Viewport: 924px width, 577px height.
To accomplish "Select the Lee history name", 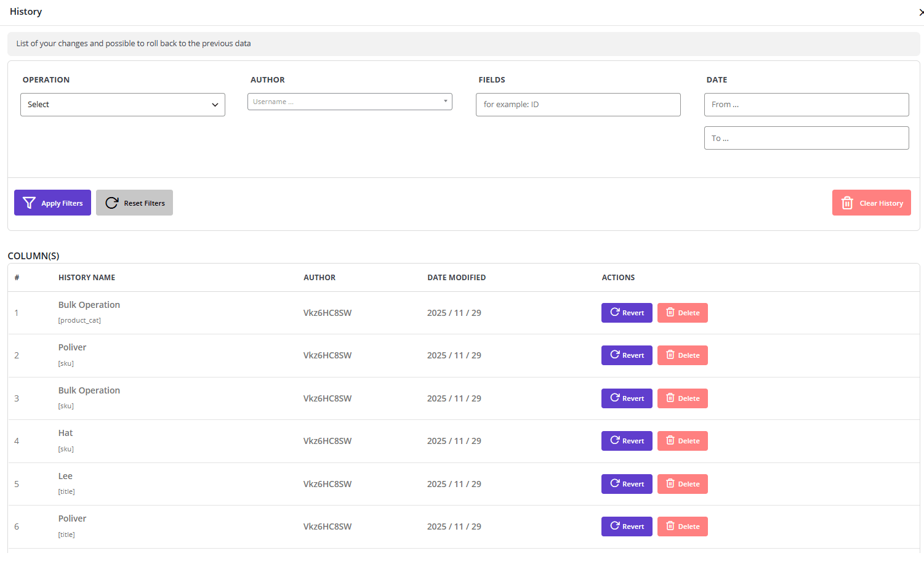I will pos(65,476).
